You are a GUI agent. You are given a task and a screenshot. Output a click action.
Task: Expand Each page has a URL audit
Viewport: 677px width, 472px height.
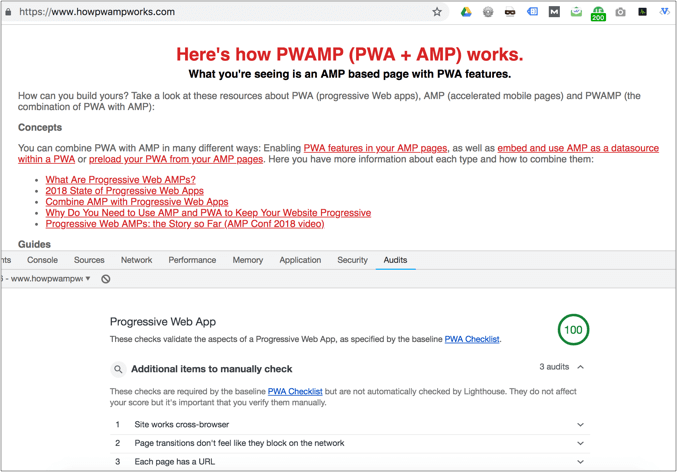[580, 462]
